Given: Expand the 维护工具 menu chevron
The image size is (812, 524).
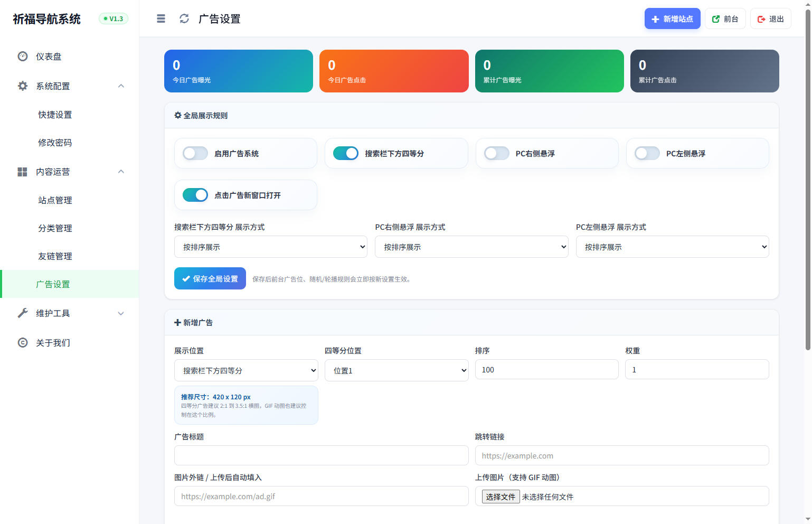Looking at the screenshot, I should [121, 313].
